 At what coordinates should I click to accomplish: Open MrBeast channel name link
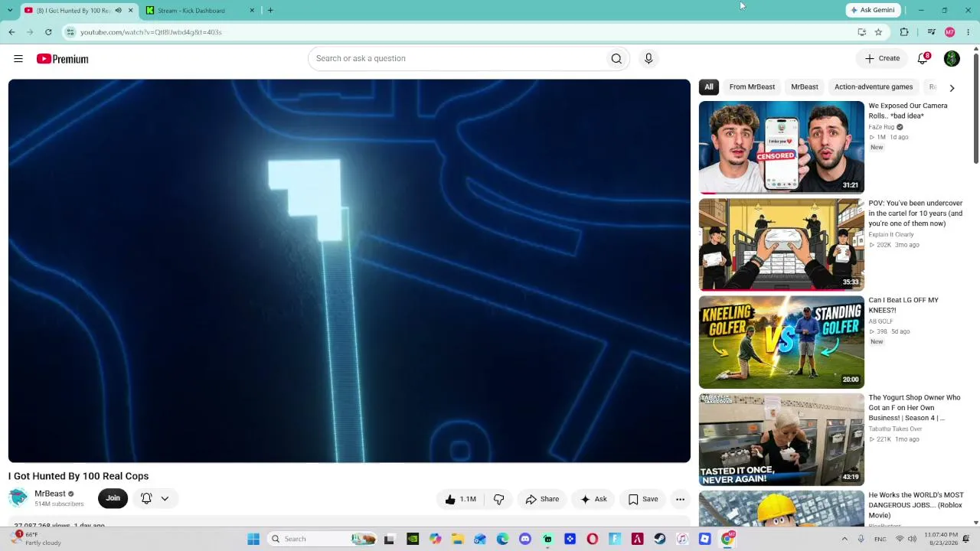50,494
